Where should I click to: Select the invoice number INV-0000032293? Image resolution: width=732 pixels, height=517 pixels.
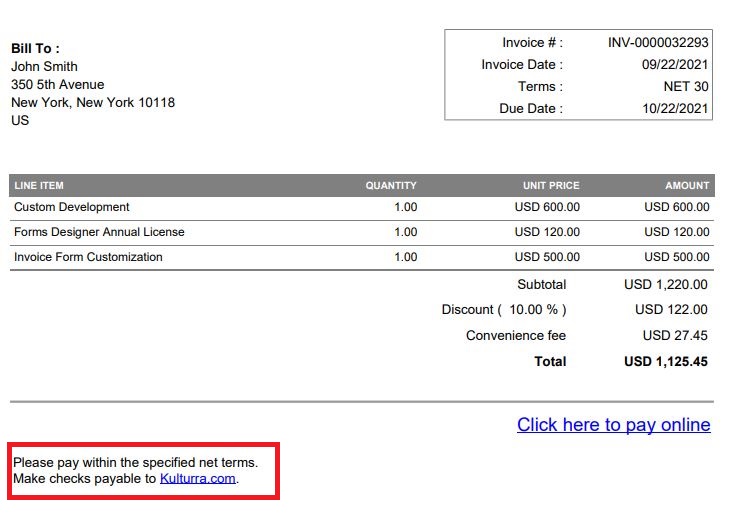coord(658,43)
